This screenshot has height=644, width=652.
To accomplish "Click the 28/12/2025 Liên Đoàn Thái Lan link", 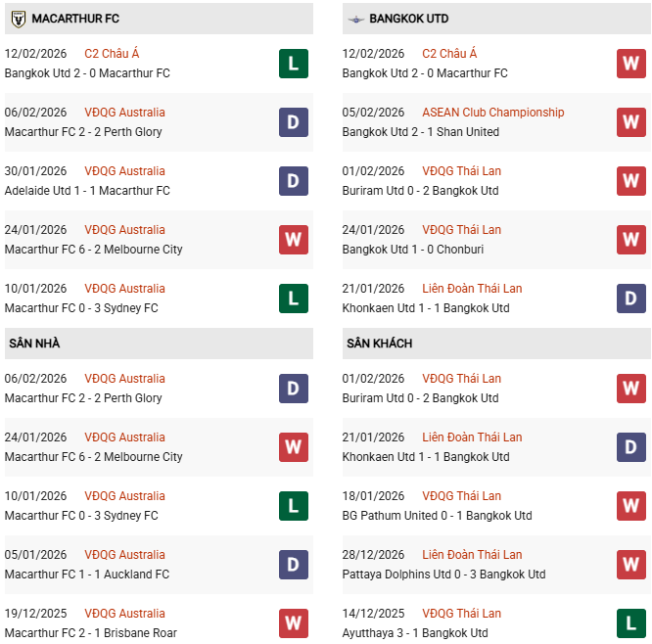I will [472, 555].
